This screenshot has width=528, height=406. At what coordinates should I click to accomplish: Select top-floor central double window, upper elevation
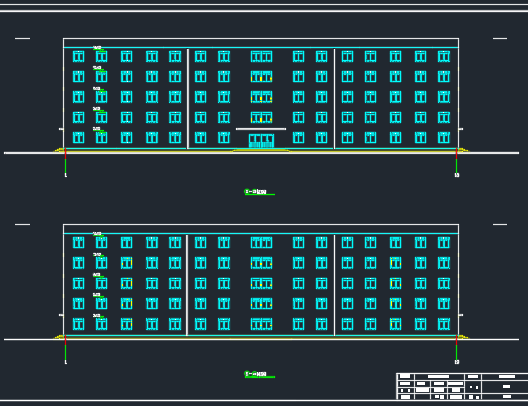tap(262, 56)
